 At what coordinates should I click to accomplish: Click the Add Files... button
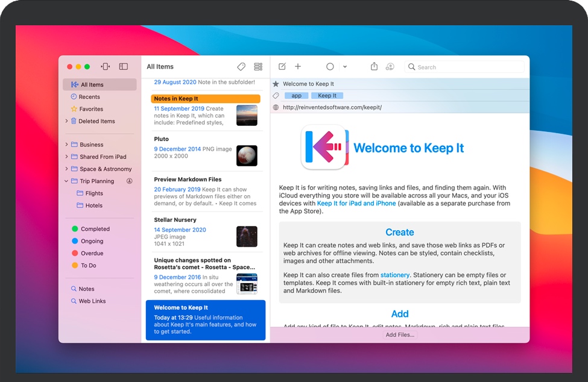[x=400, y=335]
